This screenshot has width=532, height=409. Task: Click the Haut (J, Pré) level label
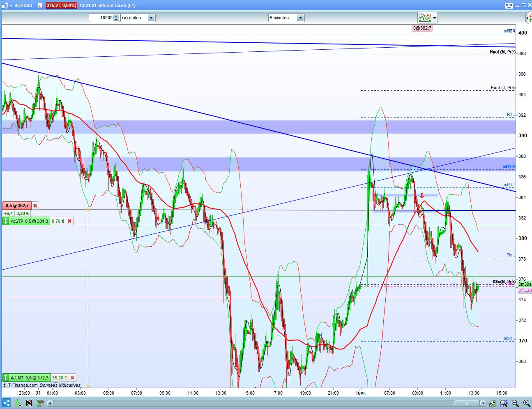point(503,88)
